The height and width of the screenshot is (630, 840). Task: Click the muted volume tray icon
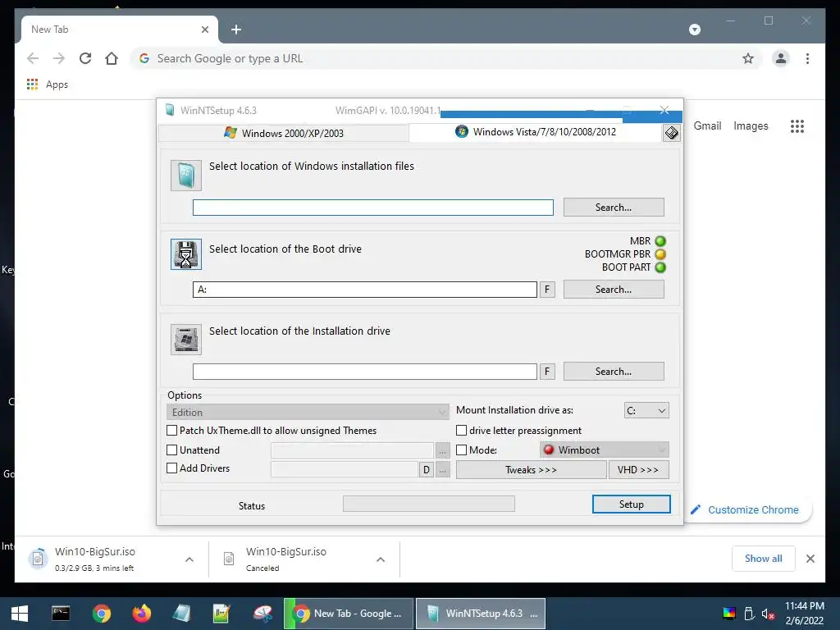point(768,614)
